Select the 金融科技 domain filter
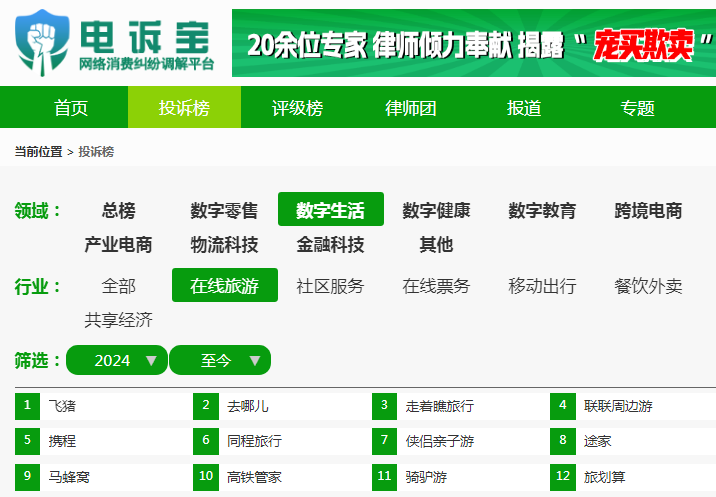The height and width of the screenshot is (497, 716). pos(330,244)
